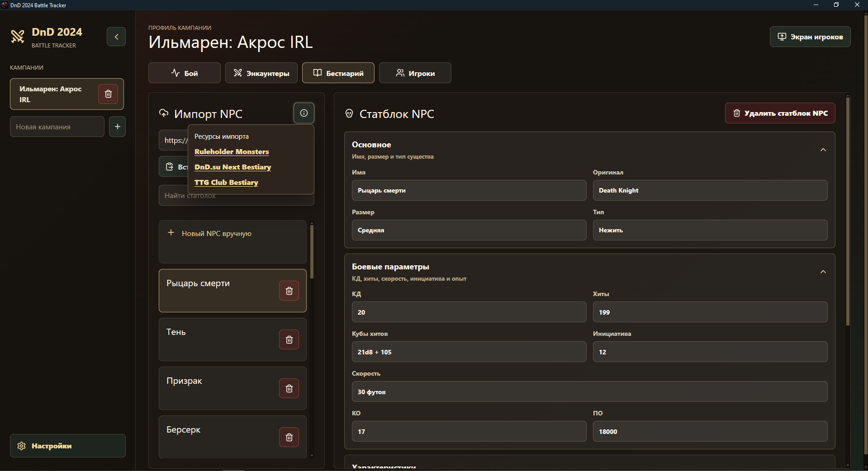Edit the Размер field Средняя
Screen dimensions: 868x471
coord(469,230)
